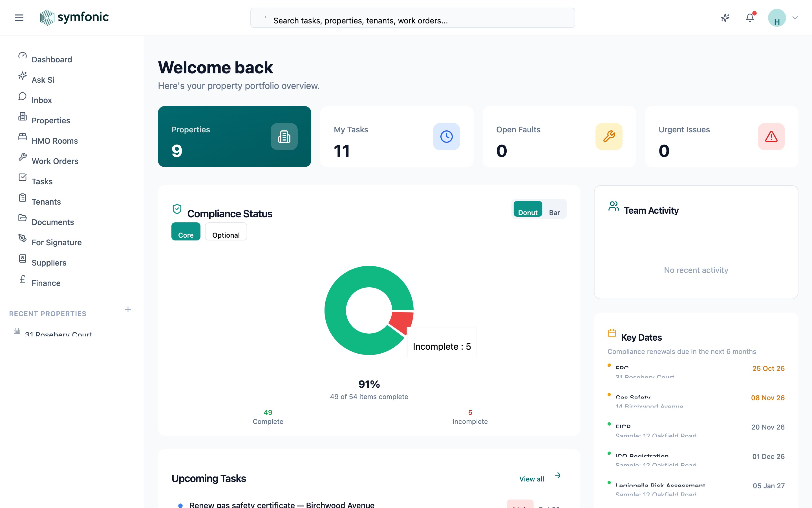Screen dimensions: 812x508
Task: Open the AI sparkle icon in header
Action: pos(725,18)
